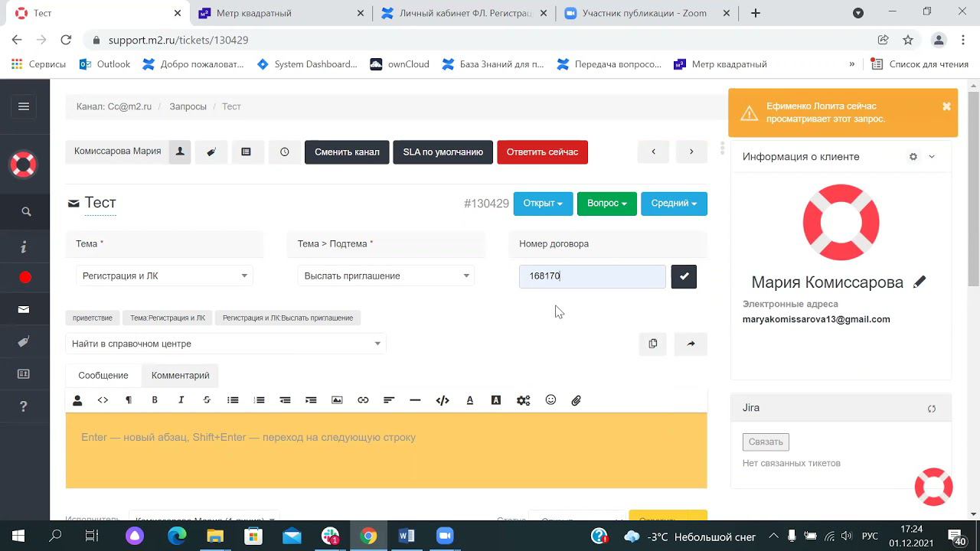Dismiss the orange notification banner
This screenshot has width=980, height=551.
(946, 106)
